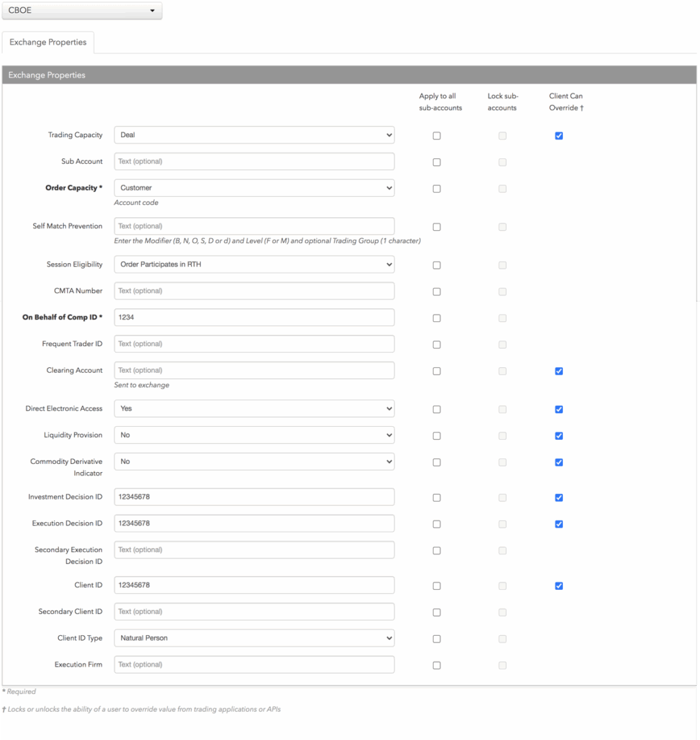Click the CMTA Number text field
The width and height of the screenshot is (700, 740).
coord(254,291)
